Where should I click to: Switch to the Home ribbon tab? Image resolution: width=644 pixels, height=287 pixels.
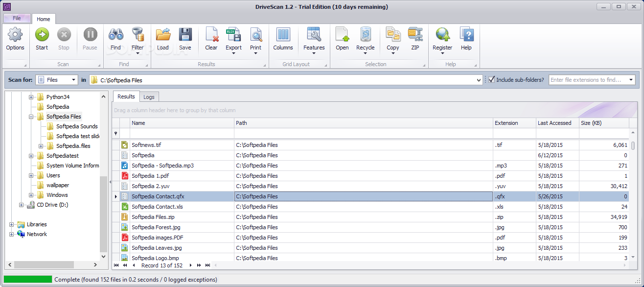pyautogui.click(x=44, y=19)
